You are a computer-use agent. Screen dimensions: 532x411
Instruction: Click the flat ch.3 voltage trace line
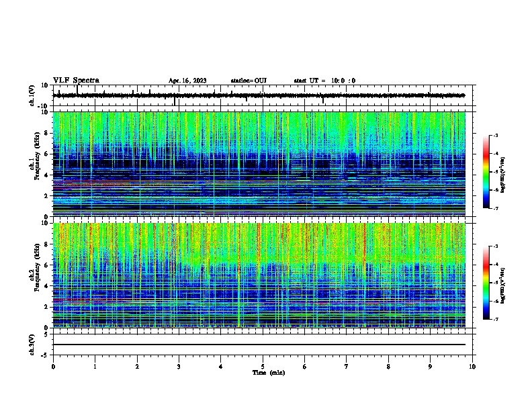[259, 345]
